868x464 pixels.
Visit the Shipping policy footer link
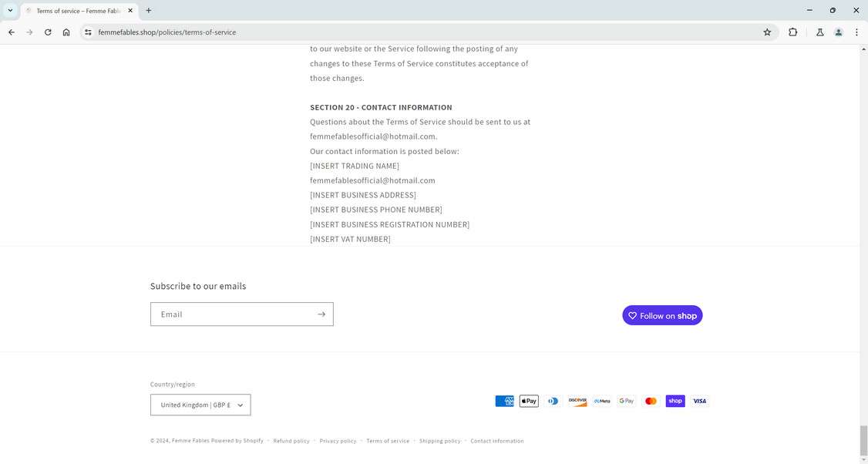coord(439,441)
